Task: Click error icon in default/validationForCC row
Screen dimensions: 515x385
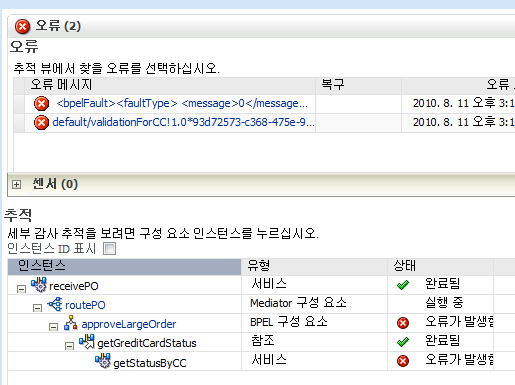Action: click(41, 122)
